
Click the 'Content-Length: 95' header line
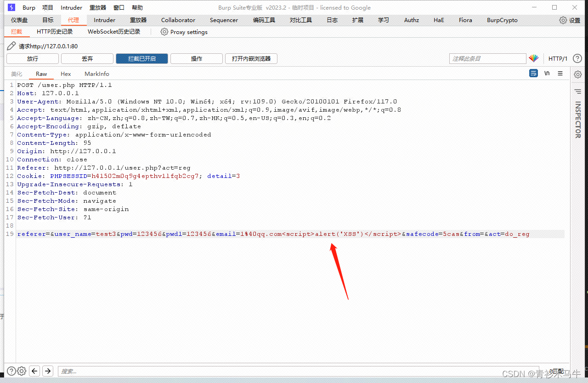[x=54, y=143]
